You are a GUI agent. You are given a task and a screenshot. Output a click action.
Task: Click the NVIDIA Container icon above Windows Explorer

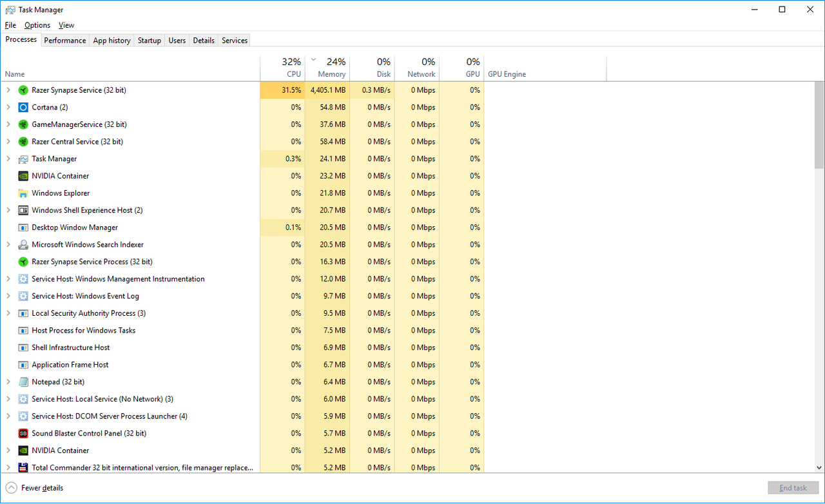click(23, 176)
